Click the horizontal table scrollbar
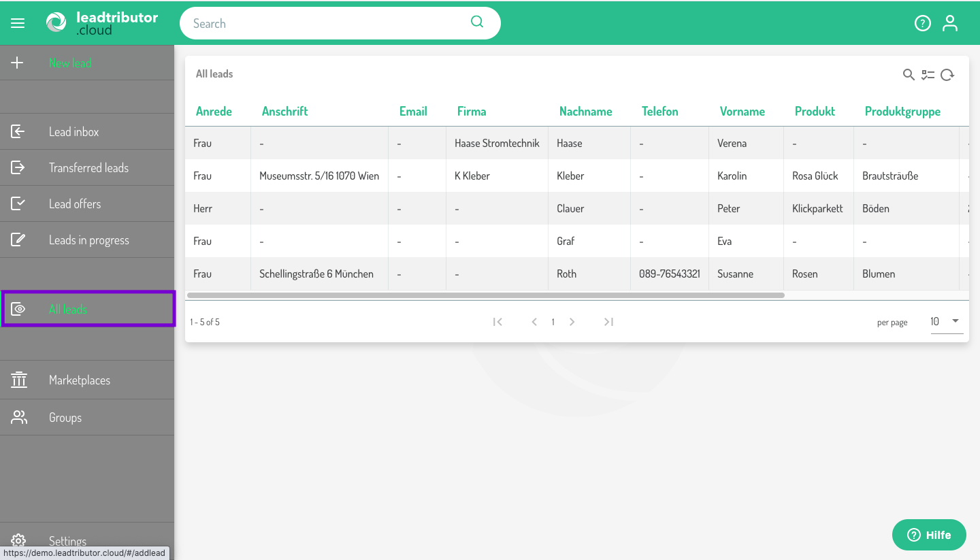 point(485,295)
